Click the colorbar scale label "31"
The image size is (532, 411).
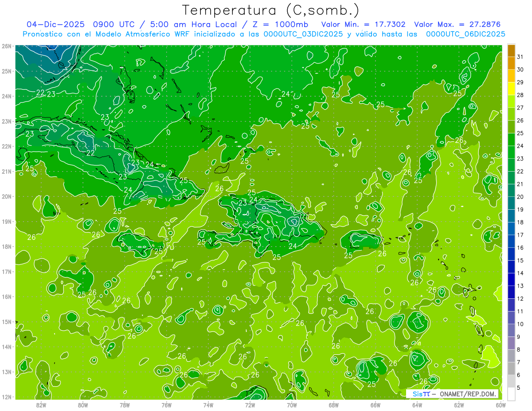pyautogui.click(x=520, y=57)
